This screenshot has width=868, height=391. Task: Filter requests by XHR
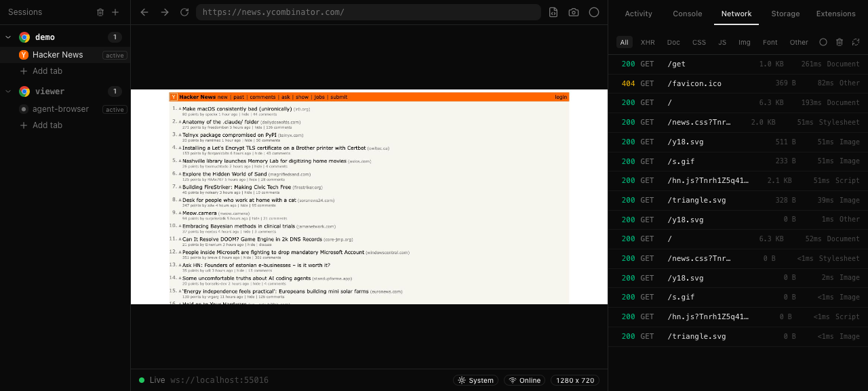tap(648, 42)
